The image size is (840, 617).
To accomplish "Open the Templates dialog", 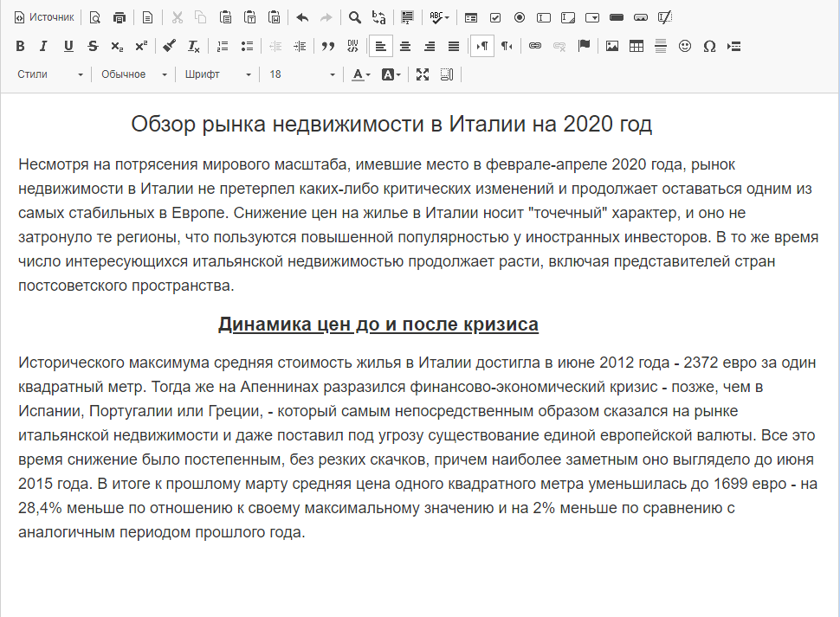I will pyautogui.click(x=147, y=17).
